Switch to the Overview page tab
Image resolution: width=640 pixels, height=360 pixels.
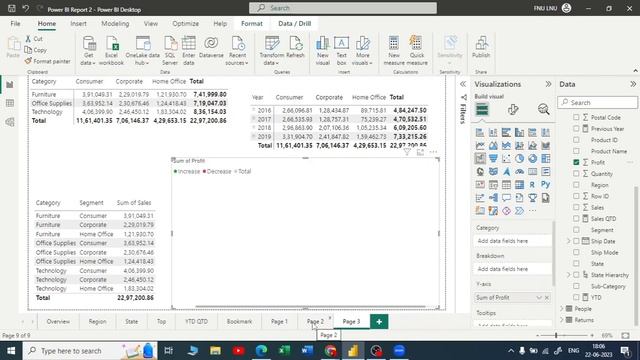click(x=58, y=322)
